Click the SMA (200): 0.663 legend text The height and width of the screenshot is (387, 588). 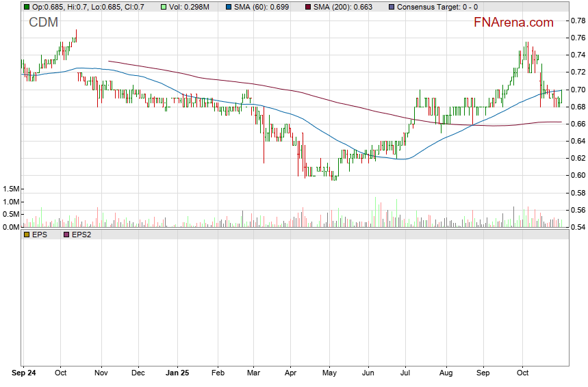click(x=342, y=7)
